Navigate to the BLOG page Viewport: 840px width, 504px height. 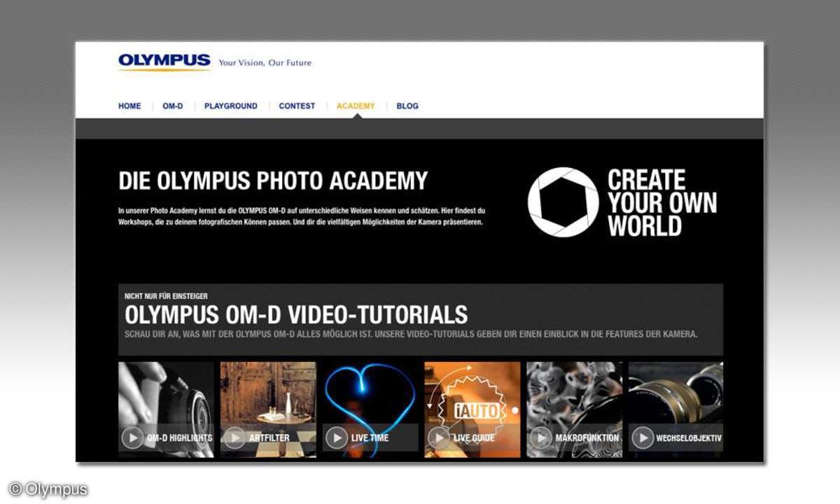tap(407, 106)
